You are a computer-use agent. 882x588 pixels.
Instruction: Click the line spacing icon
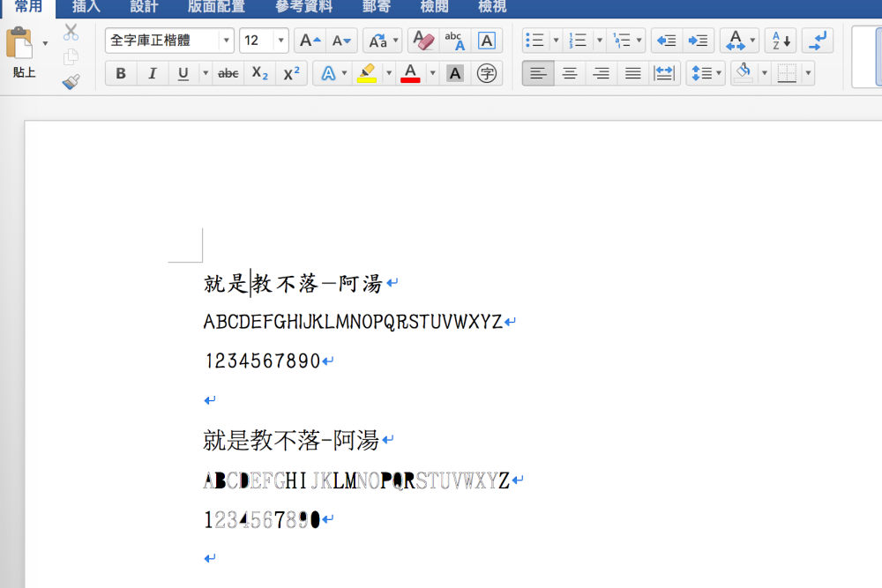(x=701, y=73)
